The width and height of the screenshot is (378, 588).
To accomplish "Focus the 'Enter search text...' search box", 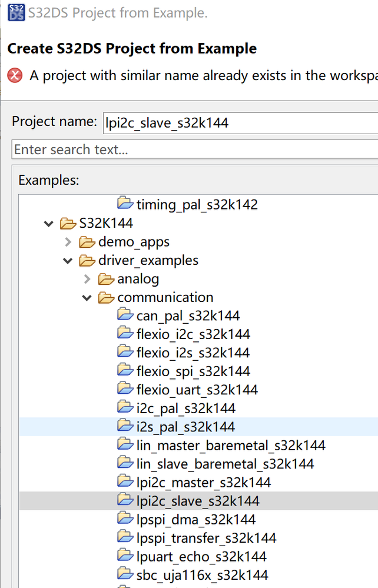I will (195, 150).
